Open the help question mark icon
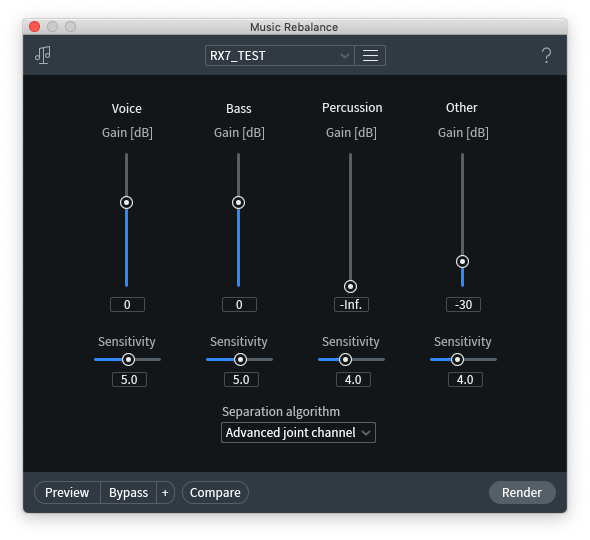The height and width of the screenshot is (540, 590). point(546,55)
